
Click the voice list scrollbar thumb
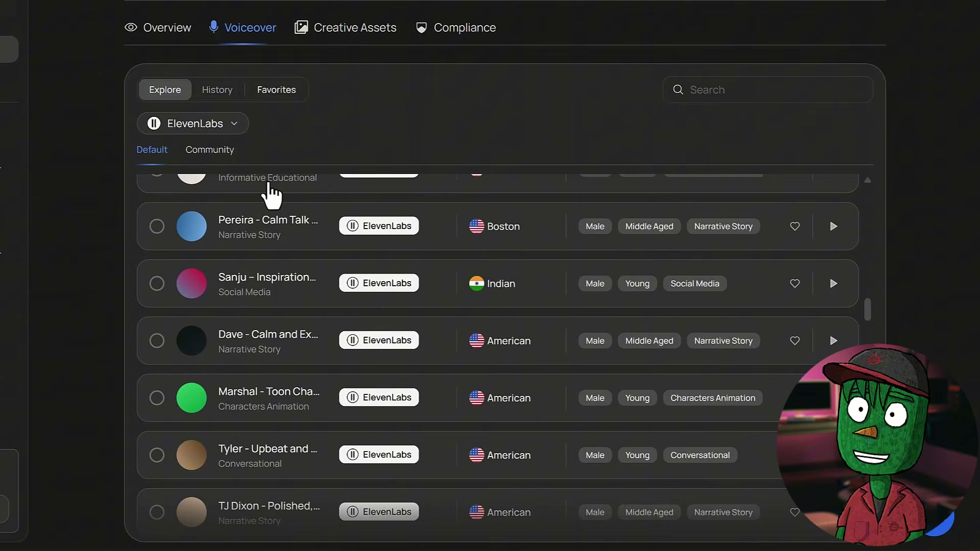(867, 309)
